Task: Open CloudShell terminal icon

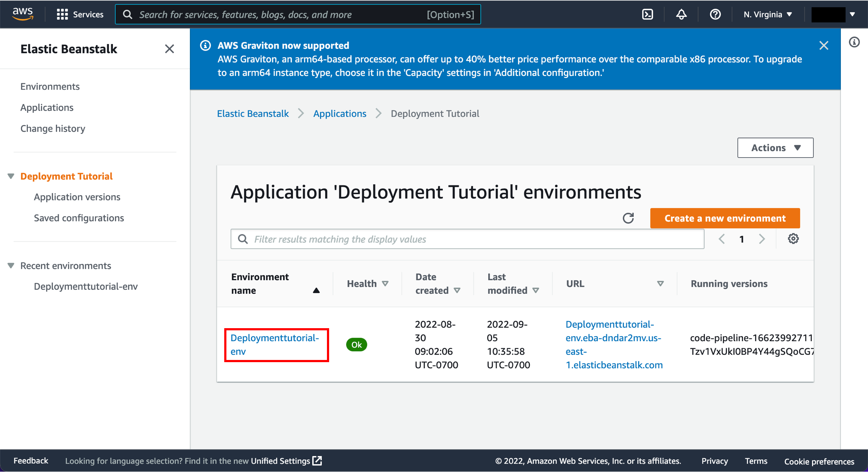Action: (x=647, y=14)
